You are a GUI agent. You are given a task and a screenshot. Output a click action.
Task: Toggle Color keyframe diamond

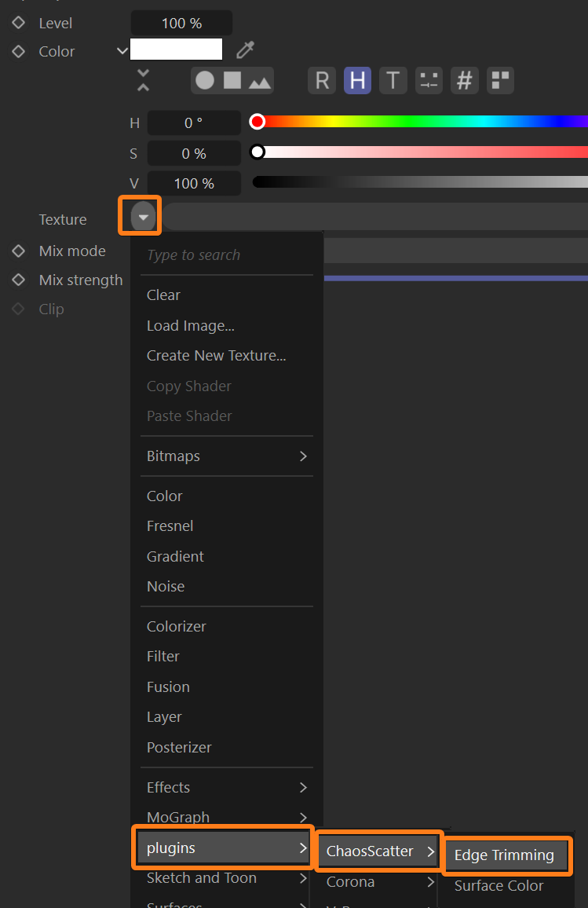pos(19,51)
